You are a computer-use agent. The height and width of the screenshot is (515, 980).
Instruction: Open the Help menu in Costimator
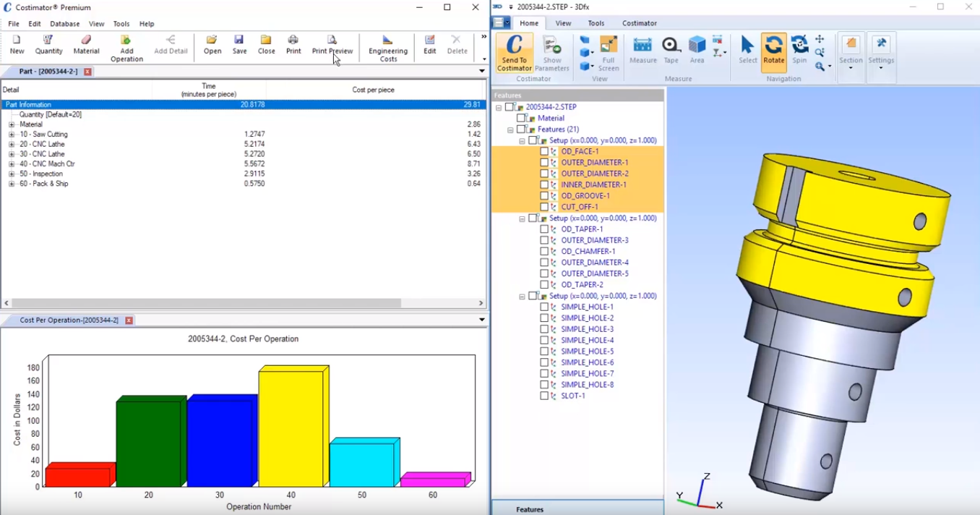[x=147, y=24]
